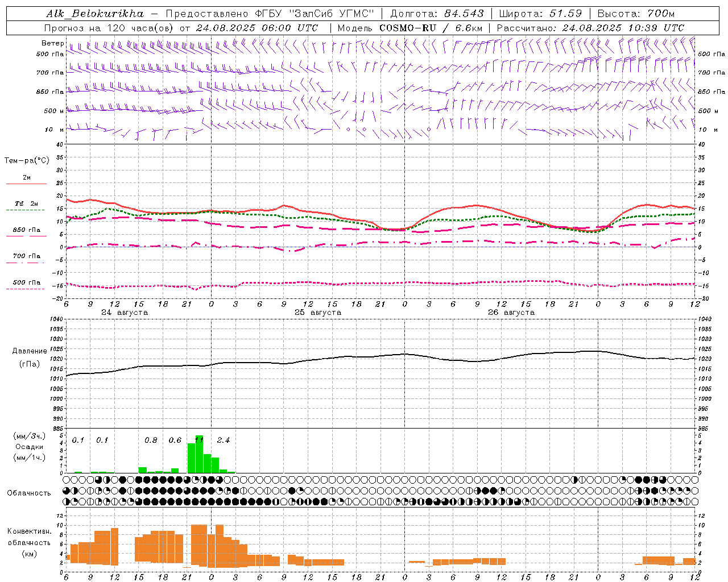Click the model name COSMO-RU / 6.6км

pos(431,28)
